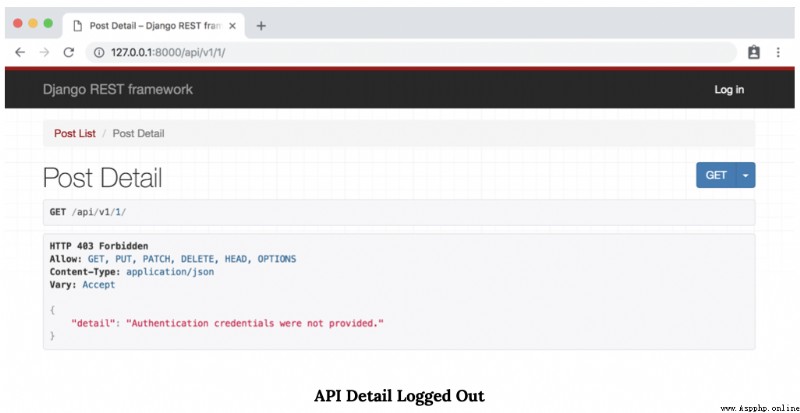
Task: Click the address bar showing 127.0.0.1:8000/api/v1/1/
Action: (411, 53)
